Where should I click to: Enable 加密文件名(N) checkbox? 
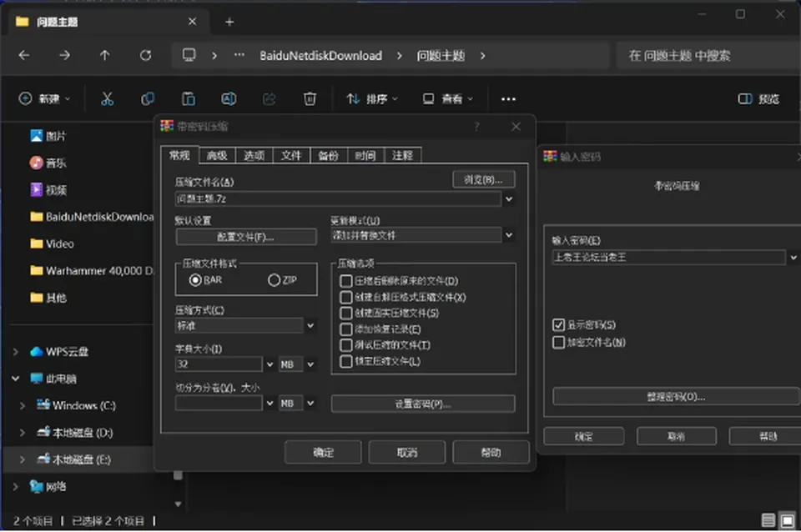click(x=558, y=342)
